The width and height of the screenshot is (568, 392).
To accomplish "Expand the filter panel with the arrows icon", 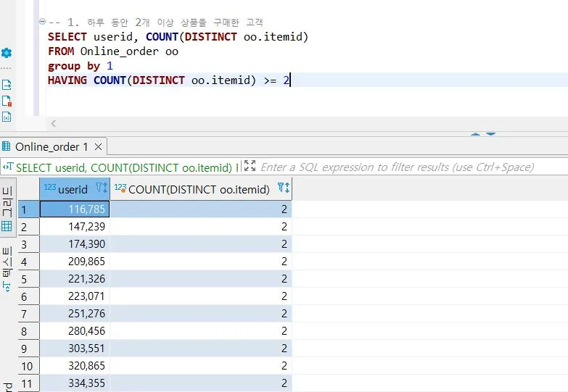I will (250, 166).
